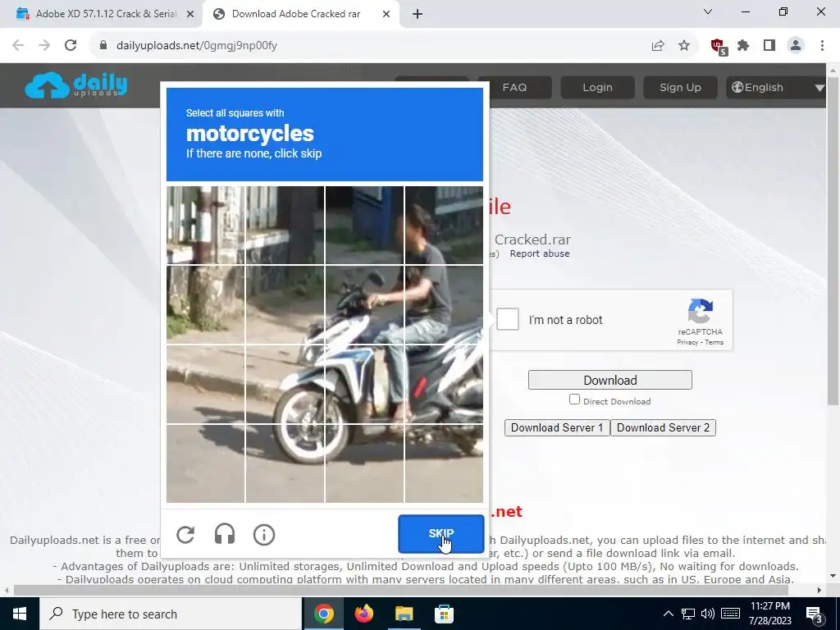Choose Download Server 2
The width and height of the screenshot is (840, 630).
pyautogui.click(x=663, y=427)
